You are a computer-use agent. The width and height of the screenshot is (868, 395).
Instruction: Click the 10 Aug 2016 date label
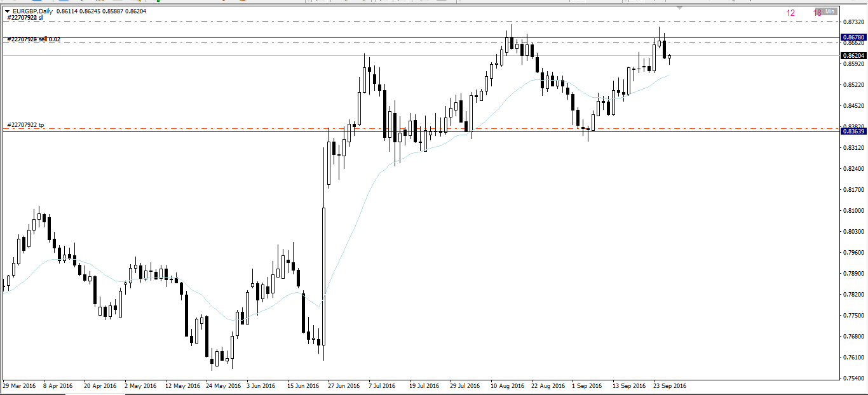coord(507,385)
